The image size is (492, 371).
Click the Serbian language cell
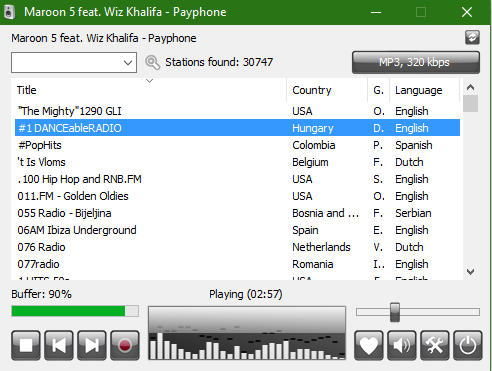[x=413, y=213]
